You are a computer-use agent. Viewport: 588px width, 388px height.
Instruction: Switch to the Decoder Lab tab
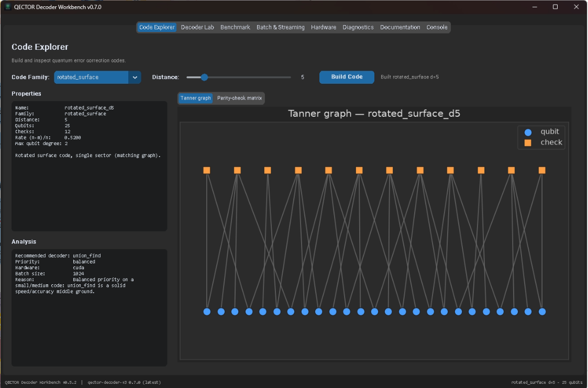pos(197,27)
